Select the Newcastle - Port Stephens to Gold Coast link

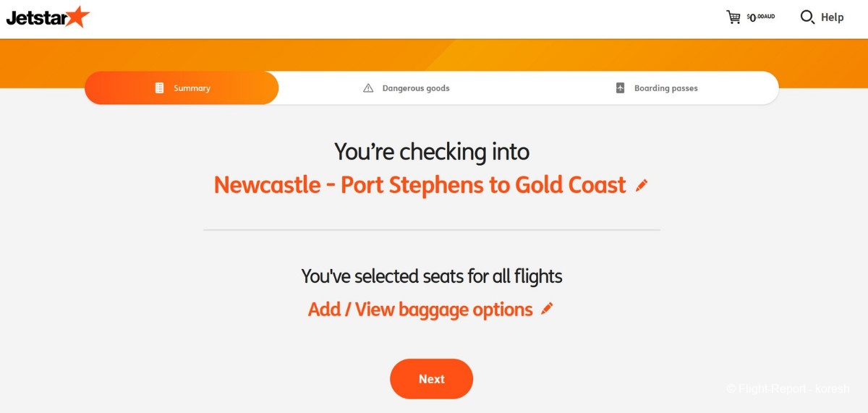(420, 185)
